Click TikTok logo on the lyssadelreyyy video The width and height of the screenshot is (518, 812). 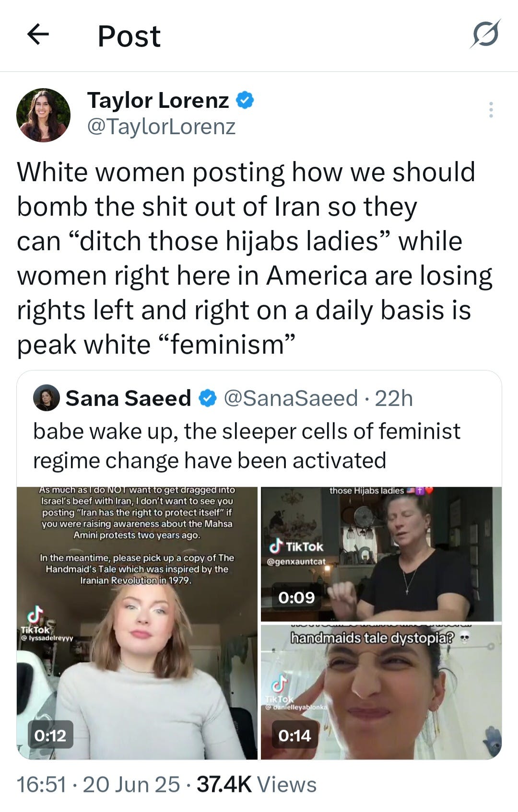click(35, 621)
